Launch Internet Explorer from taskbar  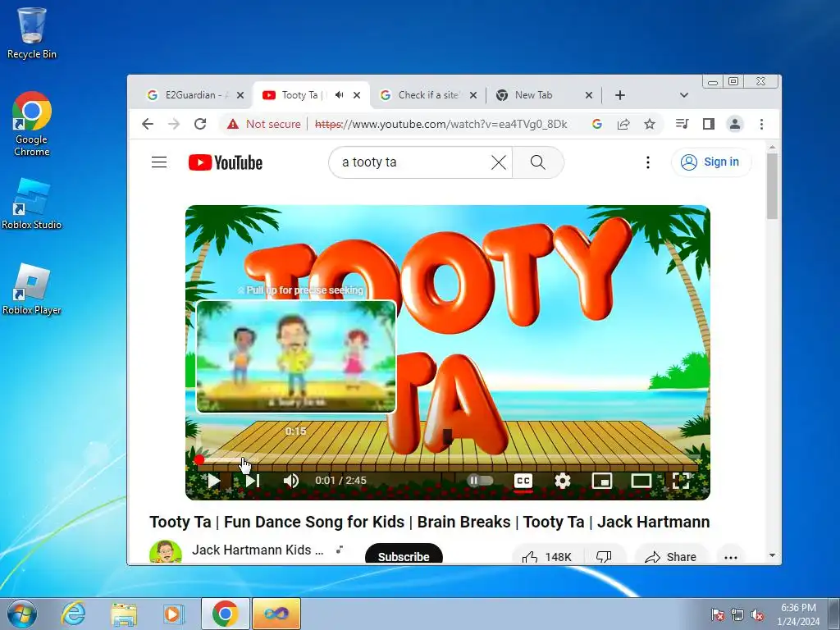click(73, 614)
